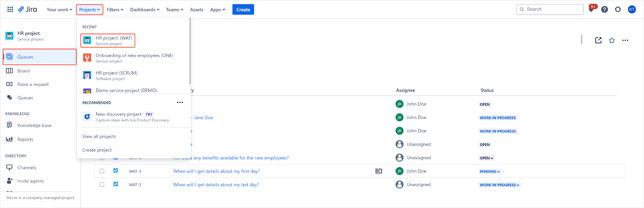Open the settings gear icon
644x208 pixels.
pos(618,9)
